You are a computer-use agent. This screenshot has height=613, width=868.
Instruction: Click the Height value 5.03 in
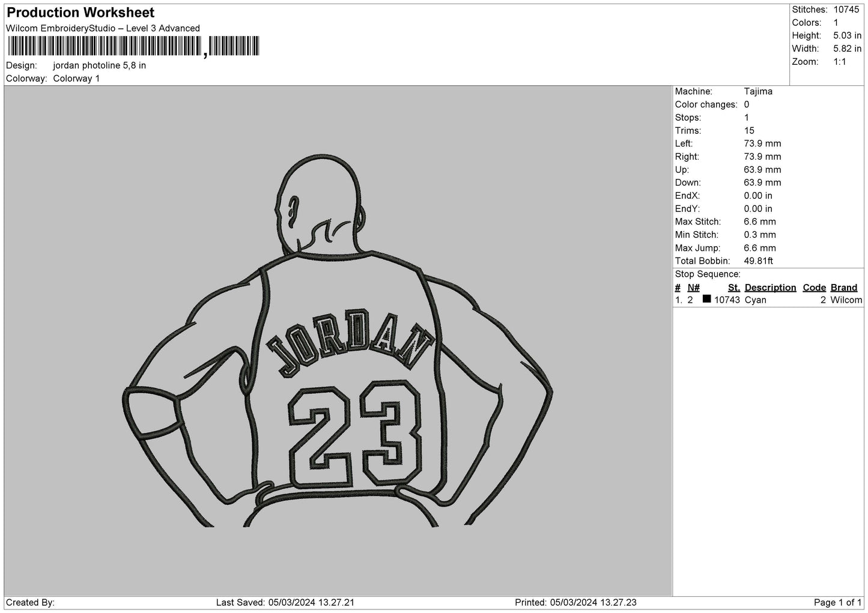tap(848, 36)
